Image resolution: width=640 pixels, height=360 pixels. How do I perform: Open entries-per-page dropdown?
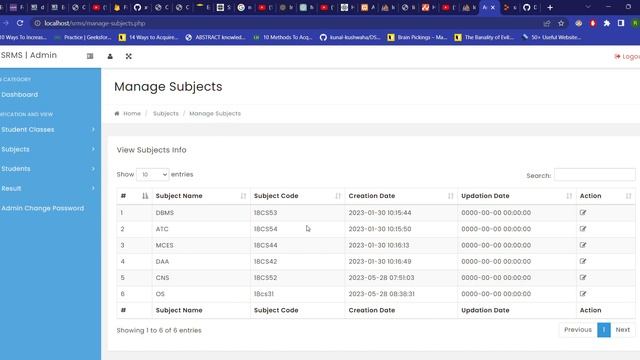(x=153, y=174)
